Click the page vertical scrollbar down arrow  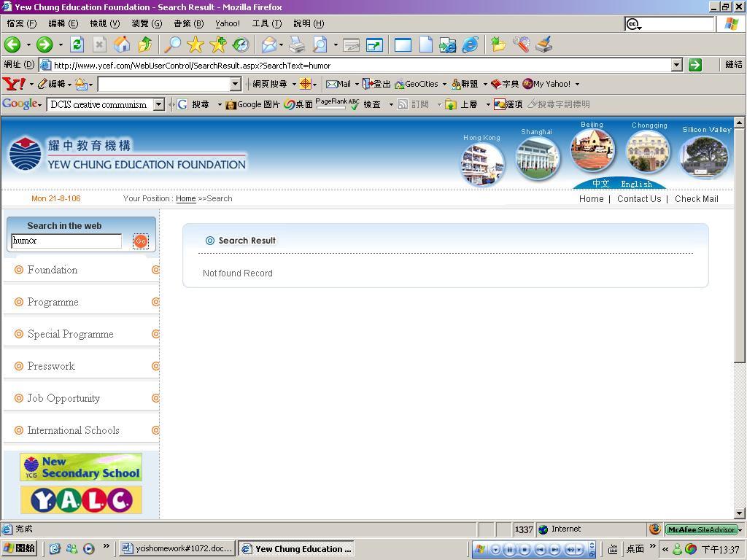tap(740, 513)
